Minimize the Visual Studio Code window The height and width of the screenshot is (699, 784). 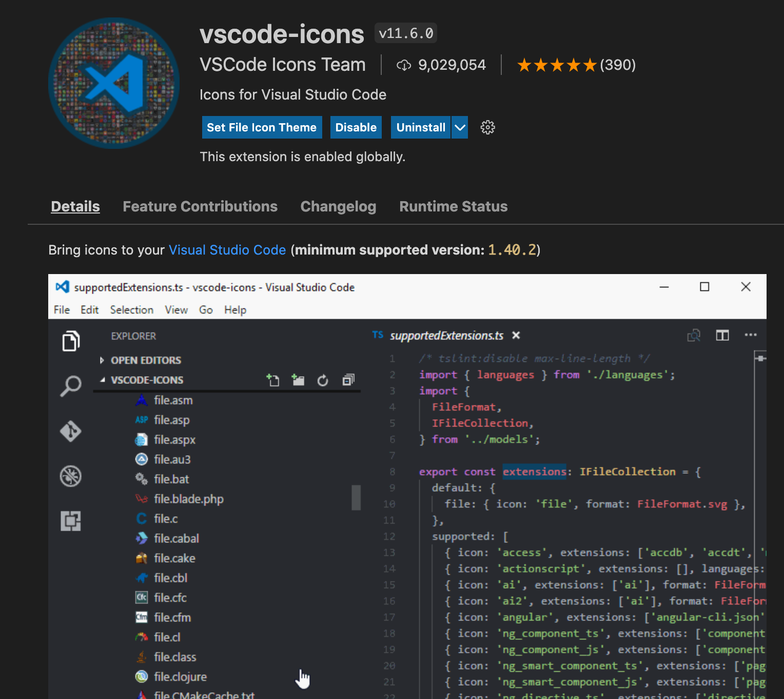coord(664,287)
